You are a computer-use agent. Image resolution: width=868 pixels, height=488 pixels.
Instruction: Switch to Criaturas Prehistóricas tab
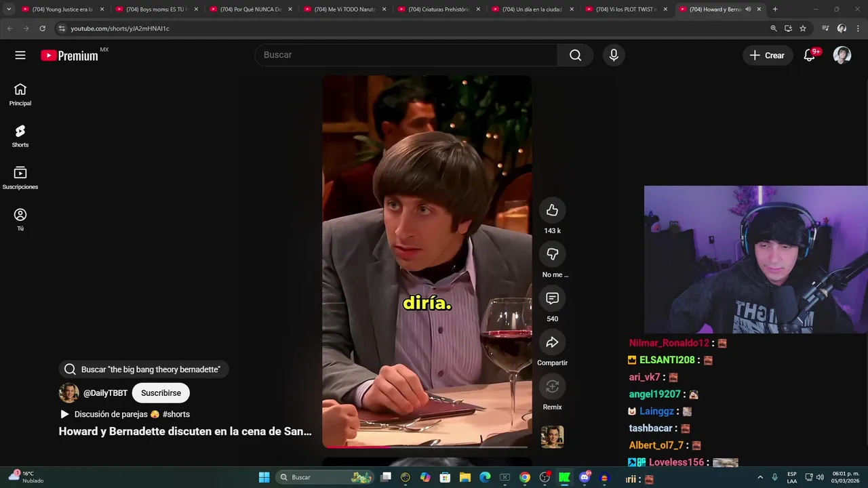[439, 9]
